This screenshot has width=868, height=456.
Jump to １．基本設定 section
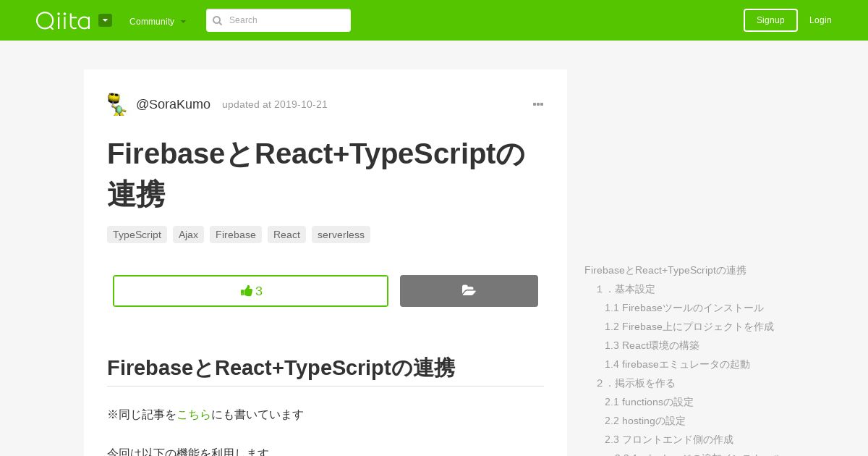click(x=626, y=289)
